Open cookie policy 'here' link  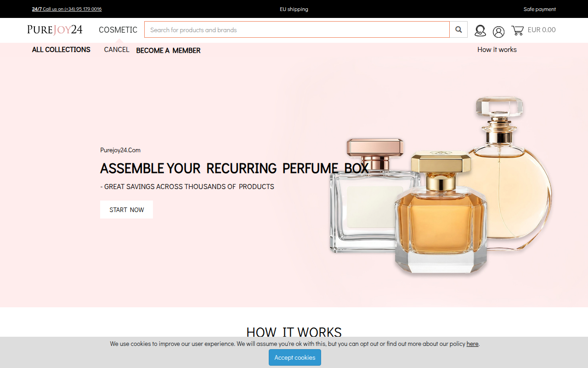(x=472, y=344)
